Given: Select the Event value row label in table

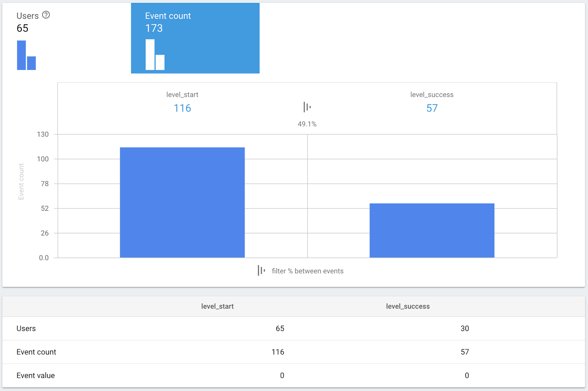Looking at the screenshot, I should pos(36,376).
